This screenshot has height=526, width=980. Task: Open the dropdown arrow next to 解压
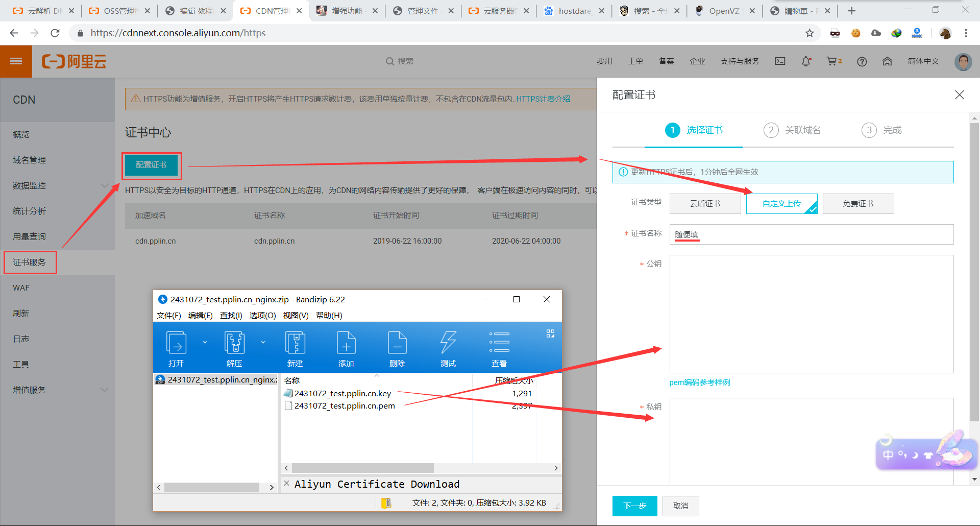[x=263, y=343]
